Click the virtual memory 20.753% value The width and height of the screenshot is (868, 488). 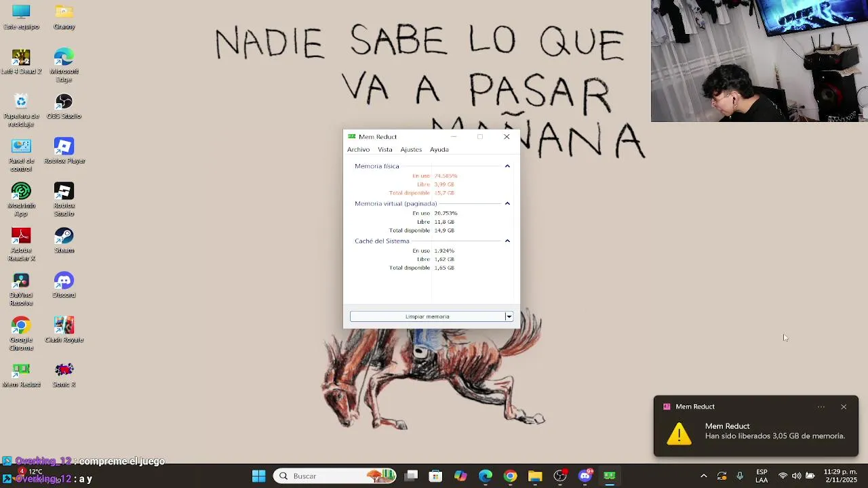click(446, 213)
